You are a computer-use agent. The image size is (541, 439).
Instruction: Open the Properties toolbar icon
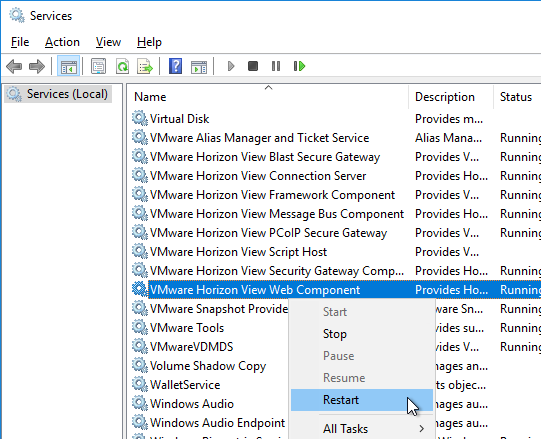coord(98,66)
